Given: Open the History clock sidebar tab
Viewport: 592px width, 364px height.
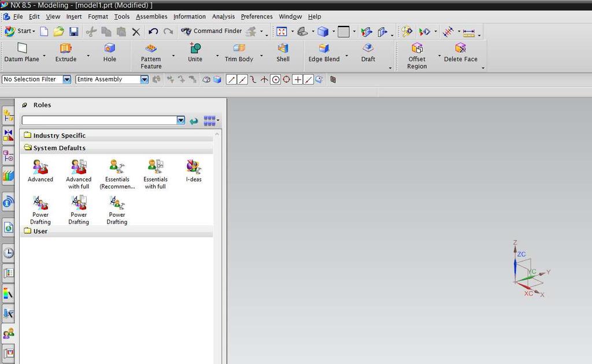Looking at the screenshot, I should (8, 253).
